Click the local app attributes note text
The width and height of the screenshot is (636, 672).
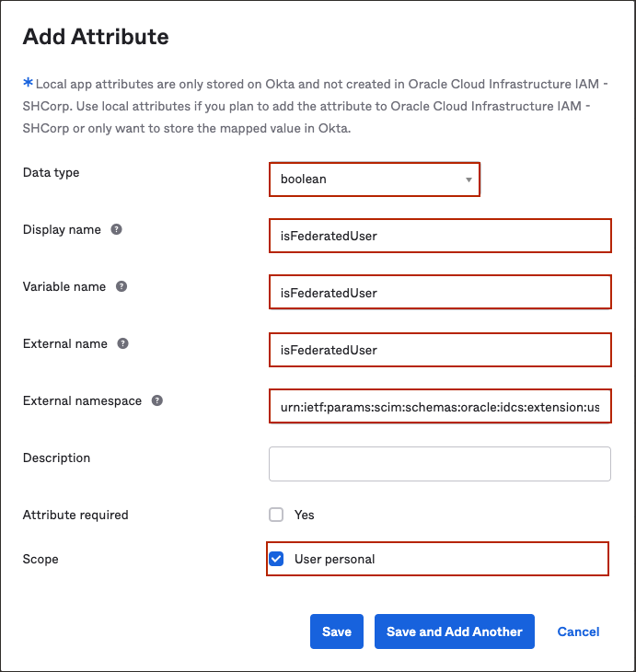[x=304, y=106]
